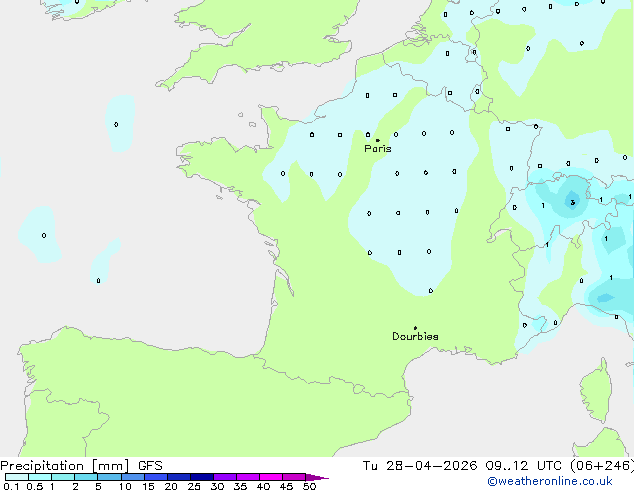Pick the 1–2 mm legend swatch
The image size is (634, 490).
(63, 477)
